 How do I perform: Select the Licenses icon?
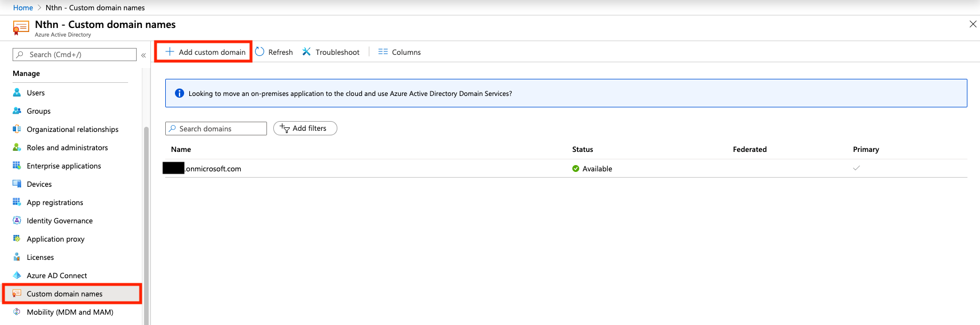tap(17, 257)
